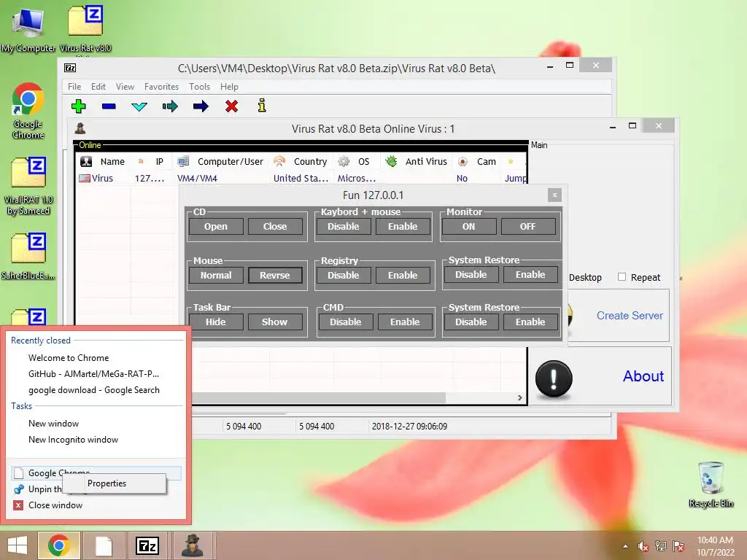The width and height of the screenshot is (747, 560).
Task: Click the 7-Zip Copy arrow icon
Action: [169, 106]
